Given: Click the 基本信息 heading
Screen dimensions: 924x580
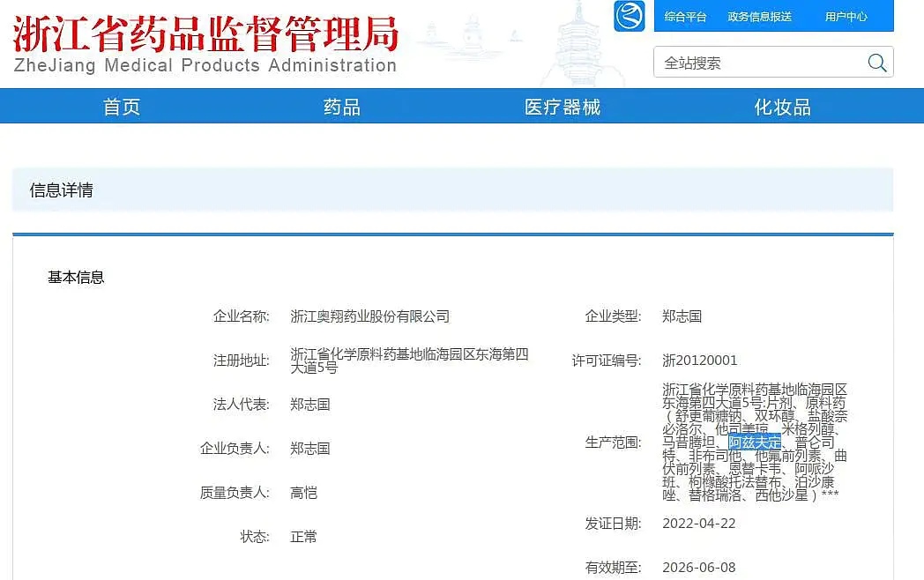Looking at the screenshot, I should click(76, 277).
